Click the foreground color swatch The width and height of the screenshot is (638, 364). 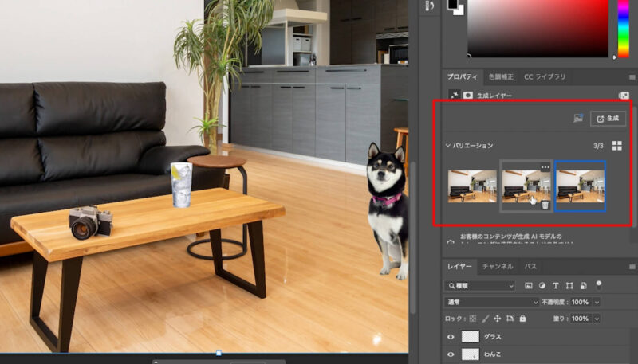pos(452,4)
